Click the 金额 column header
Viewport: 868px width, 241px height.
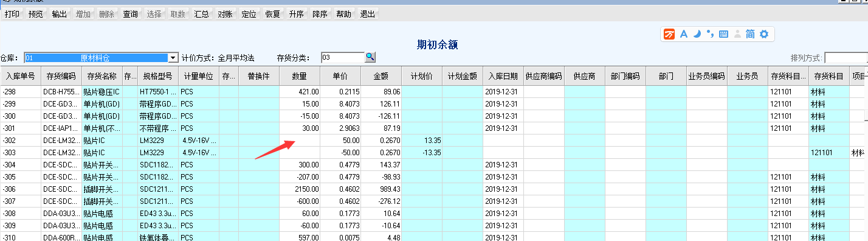coord(381,76)
